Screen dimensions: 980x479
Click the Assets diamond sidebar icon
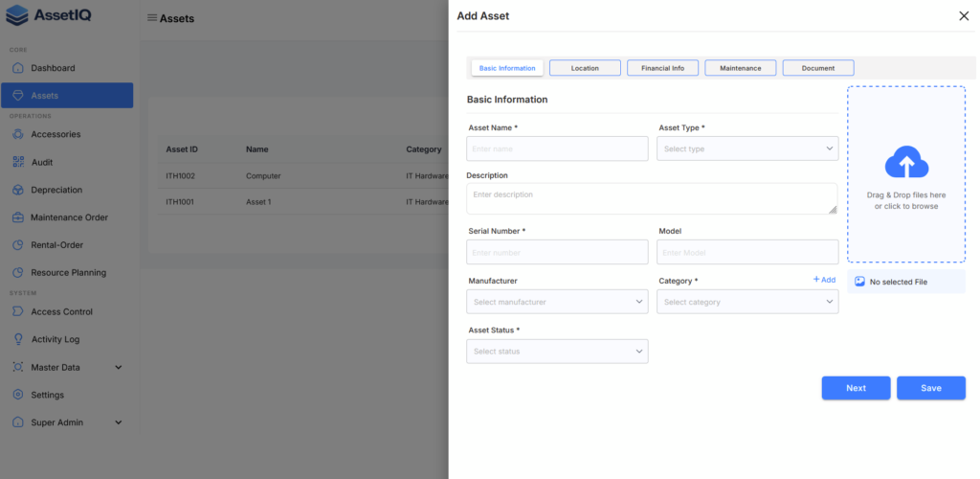pos(18,96)
